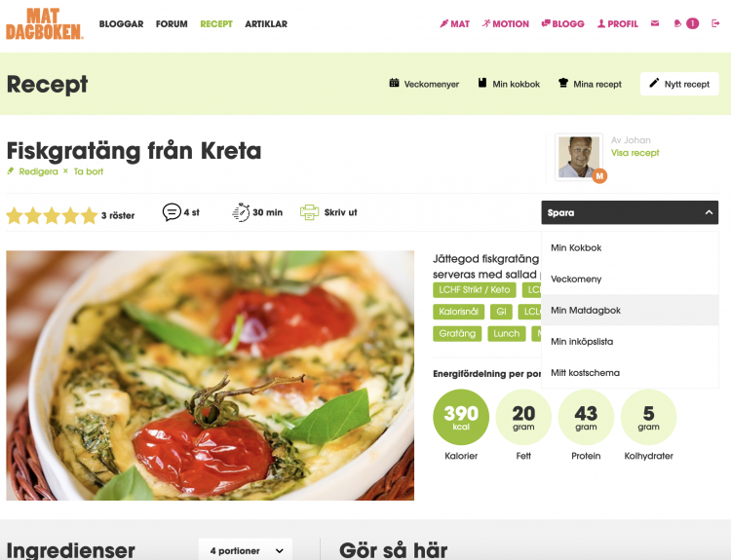Click the Nytt recept button
This screenshot has width=731, height=560.
pos(679,84)
